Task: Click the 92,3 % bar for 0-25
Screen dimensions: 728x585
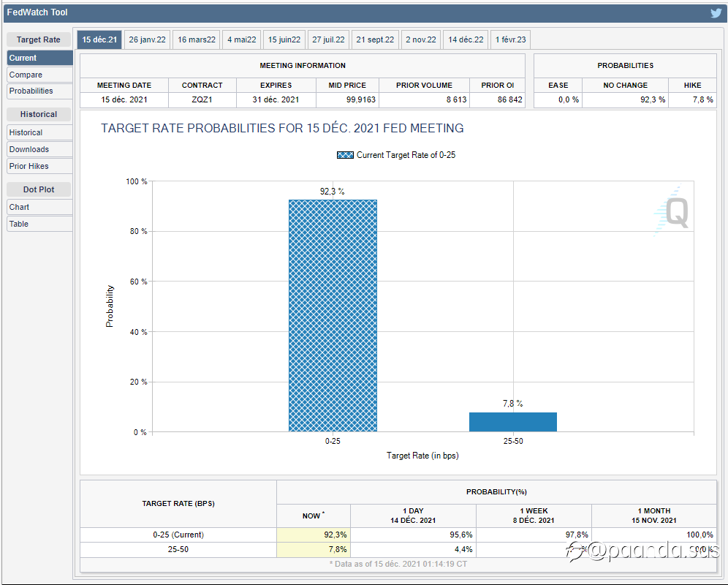Action: pos(333,314)
